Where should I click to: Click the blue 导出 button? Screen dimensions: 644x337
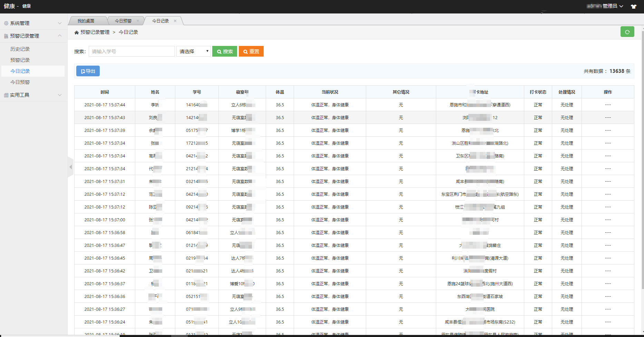click(x=88, y=71)
